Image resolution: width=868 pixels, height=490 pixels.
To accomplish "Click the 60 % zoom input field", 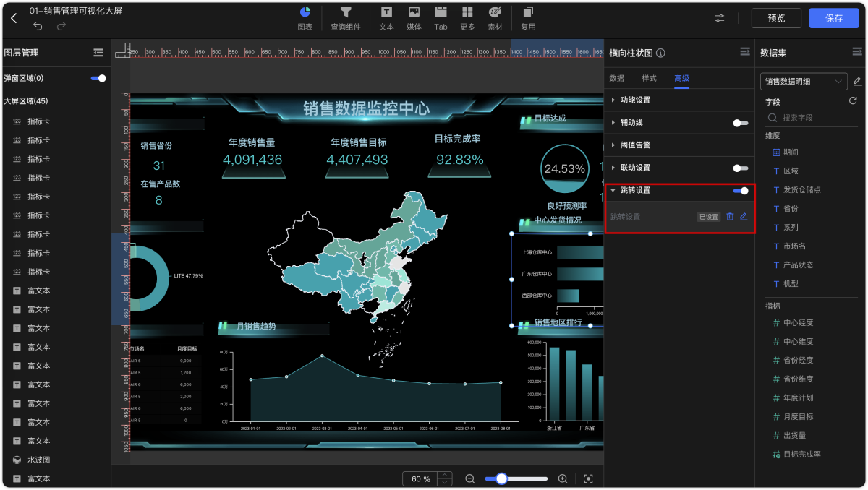I will 421,479.
